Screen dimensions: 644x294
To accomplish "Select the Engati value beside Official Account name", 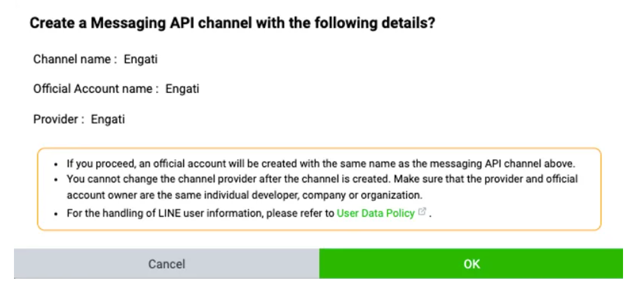I will [x=182, y=89].
